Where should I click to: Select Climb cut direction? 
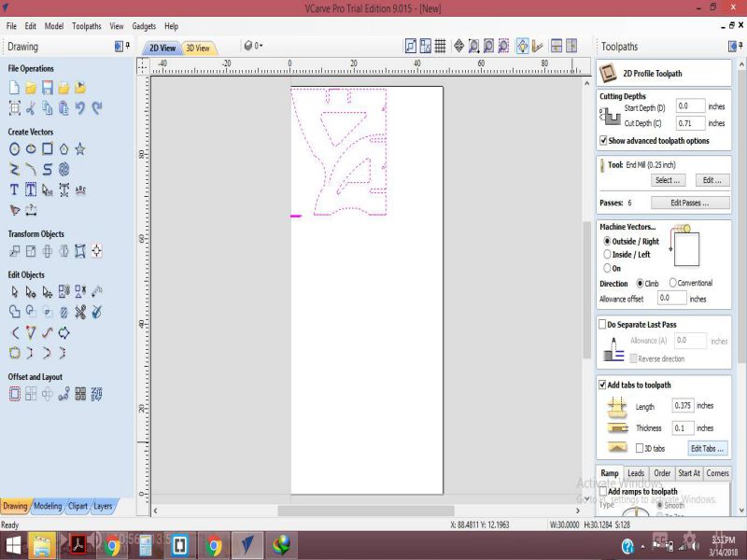click(x=641, y=283)
